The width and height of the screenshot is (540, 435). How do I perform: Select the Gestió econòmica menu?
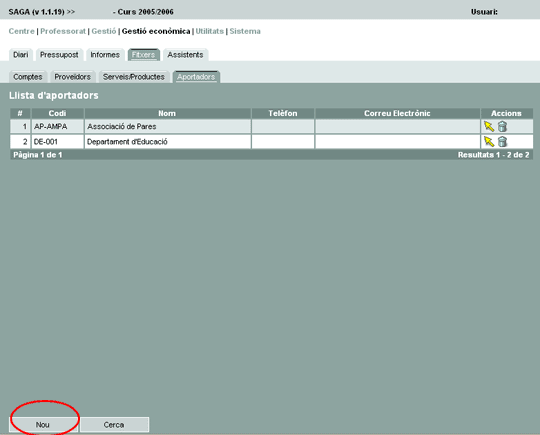[156, 31]
